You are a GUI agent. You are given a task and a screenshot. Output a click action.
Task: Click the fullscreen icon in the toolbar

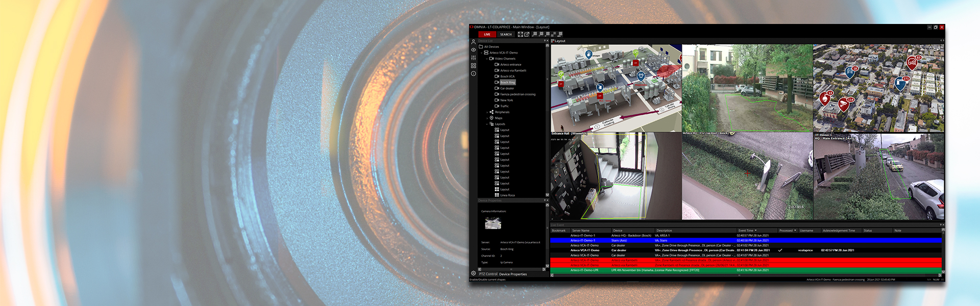pyautogui.click(x=520, y=34)
